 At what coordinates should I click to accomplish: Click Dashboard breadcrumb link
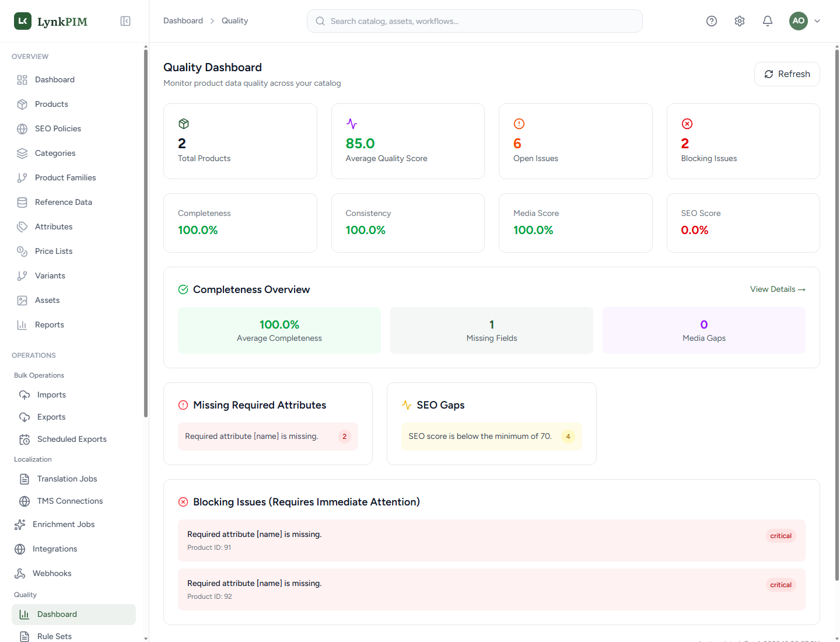[x=183, y=20]
